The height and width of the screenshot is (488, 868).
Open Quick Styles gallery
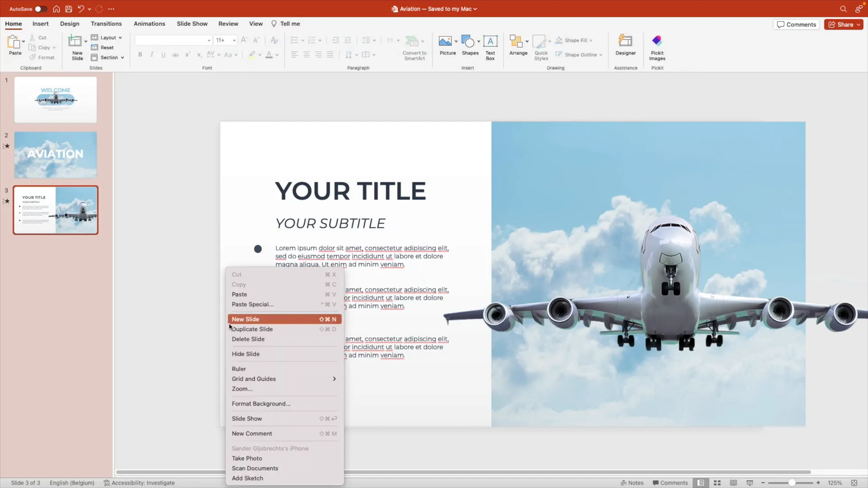(539, 41)
